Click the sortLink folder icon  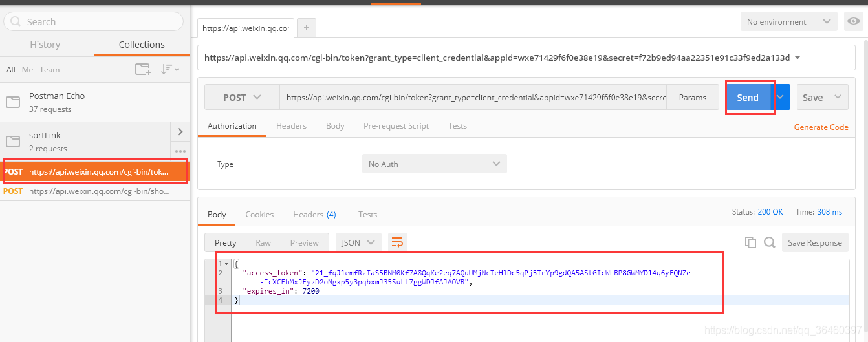(x=13, y=142)
